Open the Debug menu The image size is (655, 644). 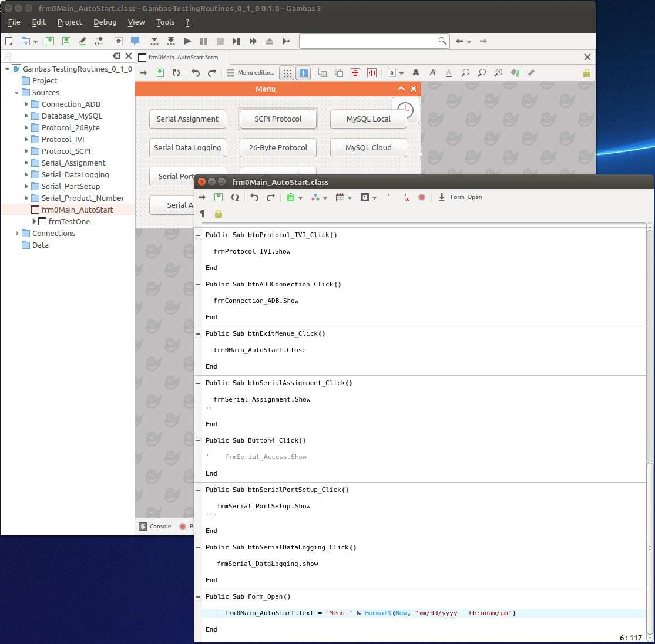[105, 22]
